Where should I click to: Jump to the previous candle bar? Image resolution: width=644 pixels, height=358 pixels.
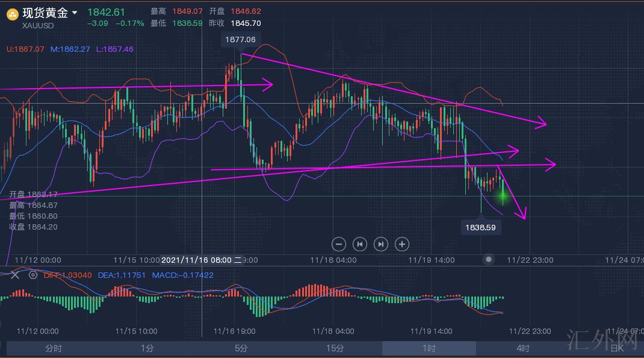coord(360,244)
